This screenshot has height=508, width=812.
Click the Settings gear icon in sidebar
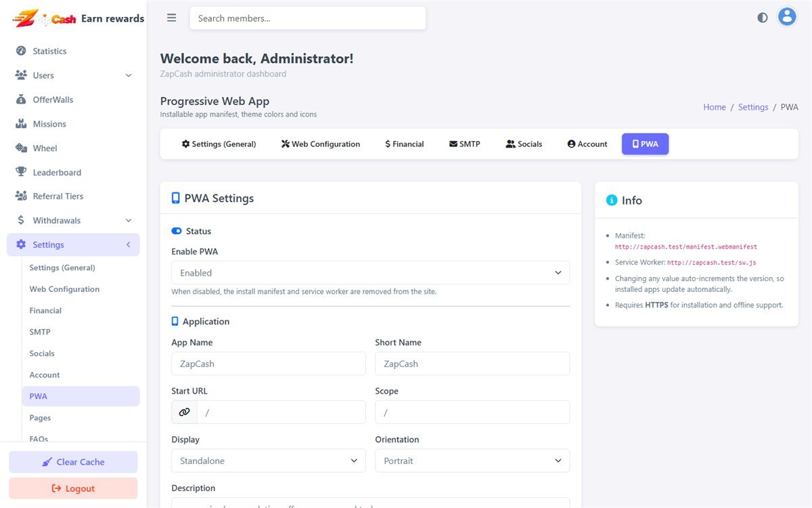click(21, 245)
